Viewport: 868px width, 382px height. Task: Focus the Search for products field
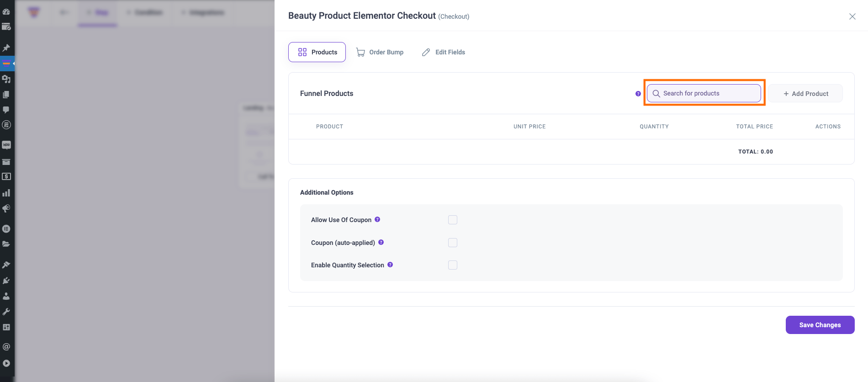point(704,93)
